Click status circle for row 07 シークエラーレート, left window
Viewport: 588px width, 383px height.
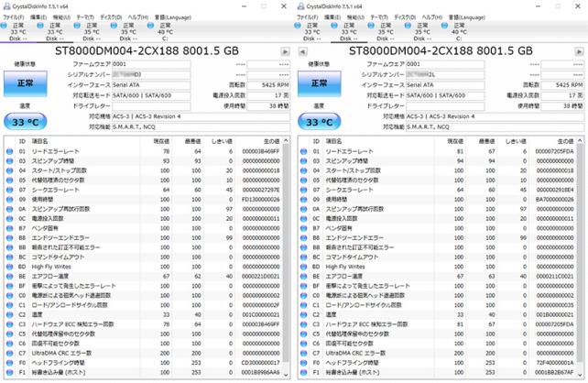point(10,190)
